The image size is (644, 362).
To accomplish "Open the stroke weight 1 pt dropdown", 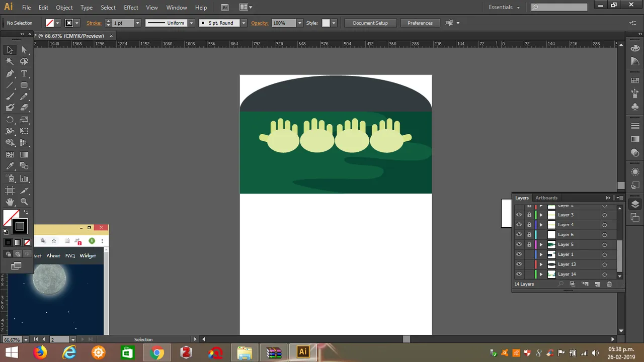I will (x=137, y=23).
